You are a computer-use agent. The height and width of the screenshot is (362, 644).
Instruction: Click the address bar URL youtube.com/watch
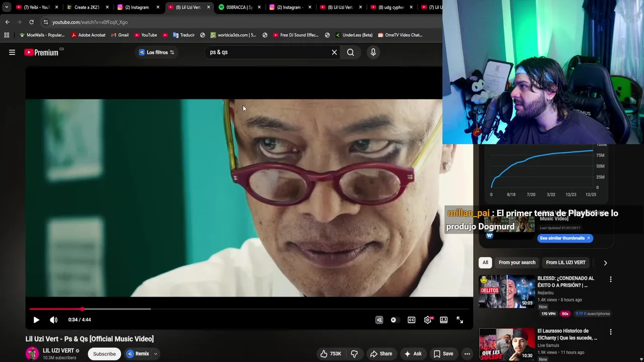pos(90,22)
